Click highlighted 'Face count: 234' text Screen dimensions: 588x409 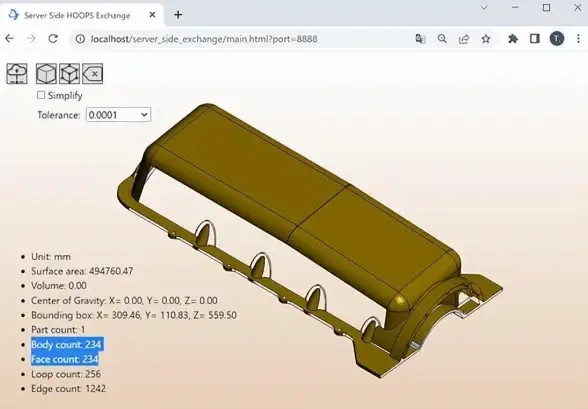point(65,359)
